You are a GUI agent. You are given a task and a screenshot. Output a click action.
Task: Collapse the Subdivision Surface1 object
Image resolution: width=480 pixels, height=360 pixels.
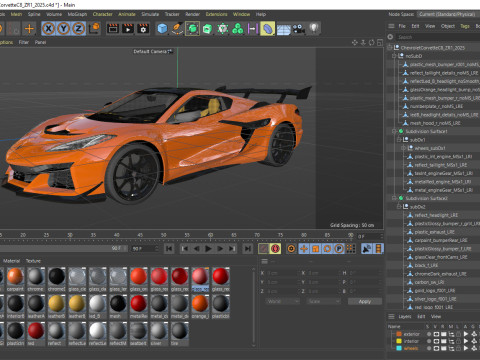click(394, 131)
